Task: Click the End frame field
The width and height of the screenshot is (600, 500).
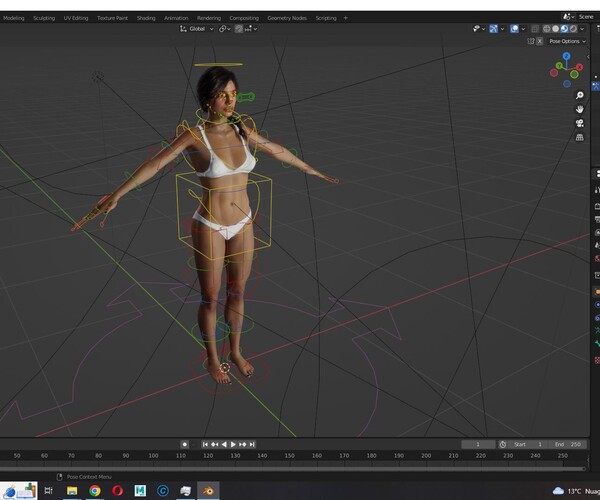Action: [x=568, y=444]
